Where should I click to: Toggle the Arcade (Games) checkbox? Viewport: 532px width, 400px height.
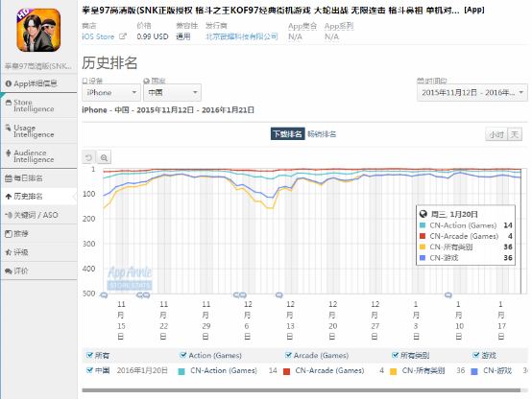[288, 355]
